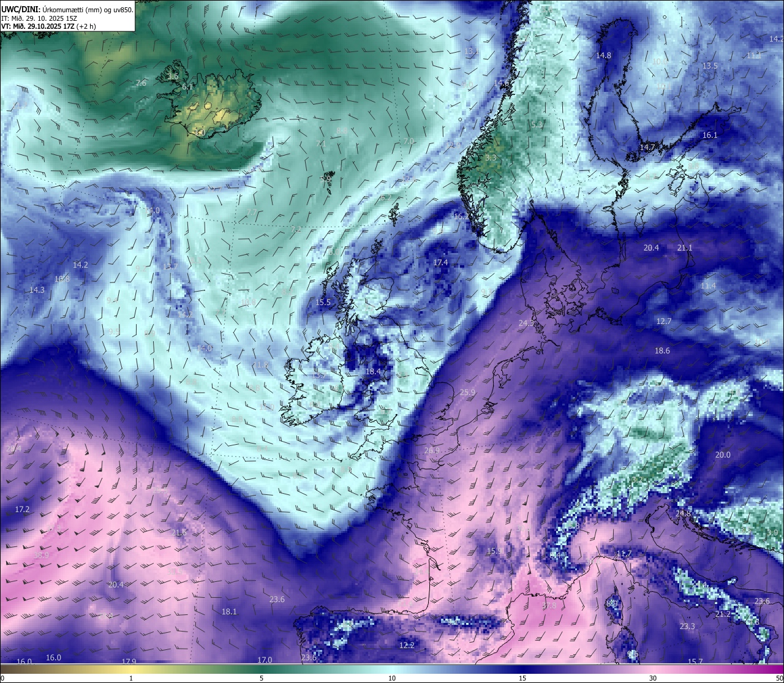784x683 pixels.
Task: Click the map value 23.3
Action: click(x=687, y=627)
